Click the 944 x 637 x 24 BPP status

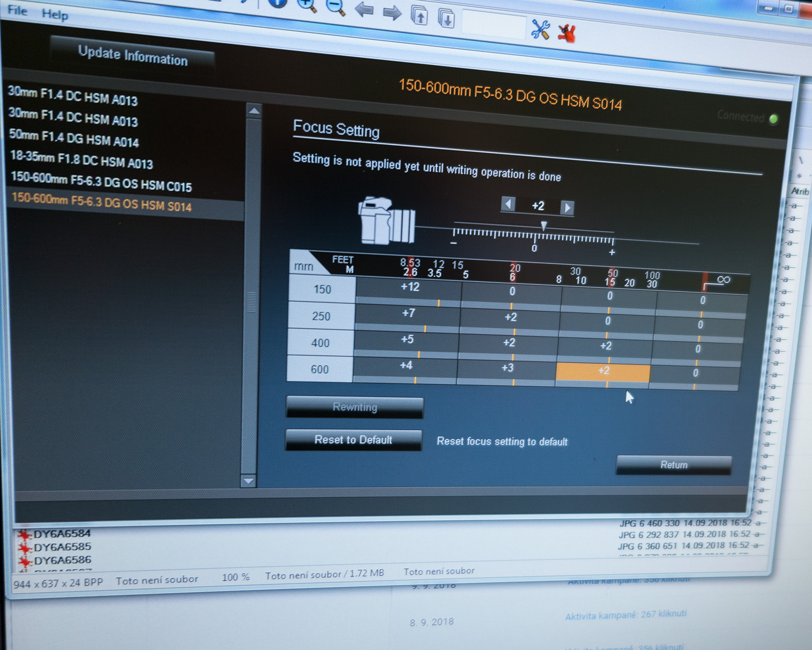(x=58, y=584)
